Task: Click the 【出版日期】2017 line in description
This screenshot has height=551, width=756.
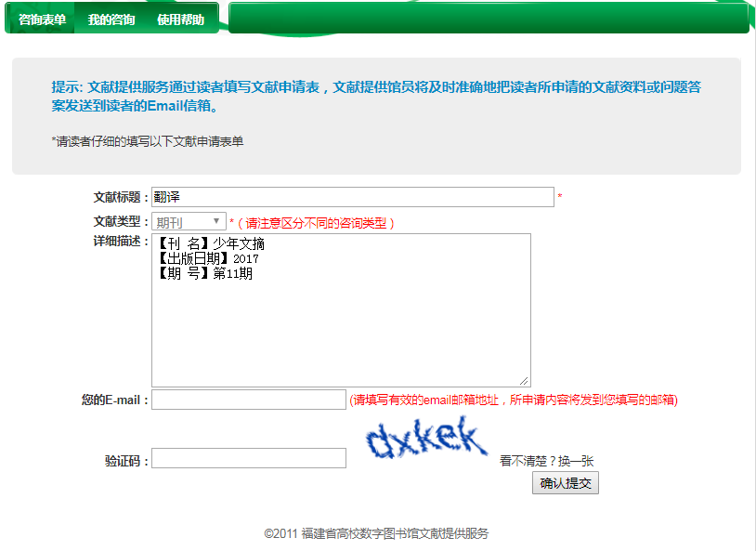Action: pyautogui.click(x=208, y=259)
